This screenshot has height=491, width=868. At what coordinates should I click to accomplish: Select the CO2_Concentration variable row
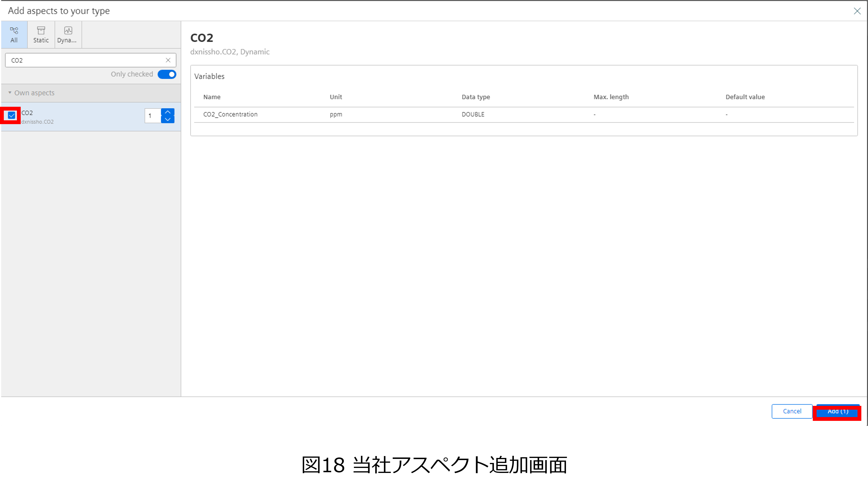(x=230, y=115)
